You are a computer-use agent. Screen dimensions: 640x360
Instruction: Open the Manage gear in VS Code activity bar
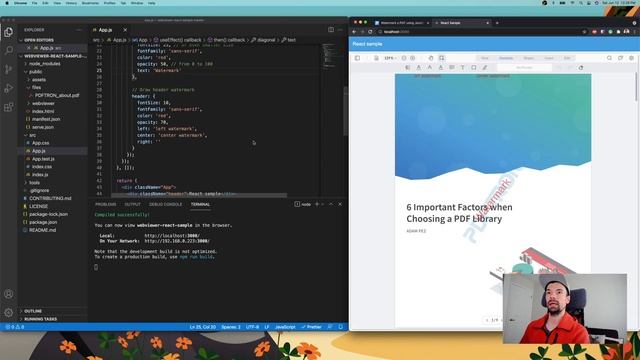(x=9, y=313)
